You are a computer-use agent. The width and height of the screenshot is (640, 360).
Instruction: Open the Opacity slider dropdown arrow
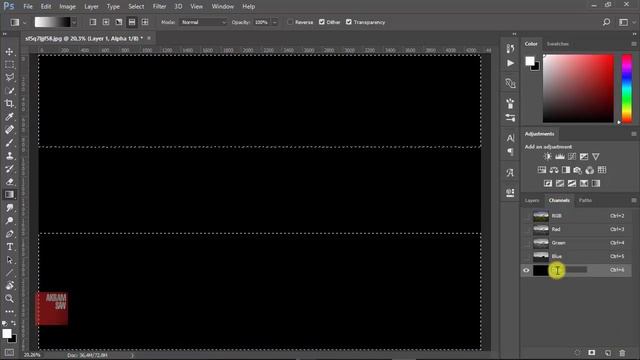275,22
